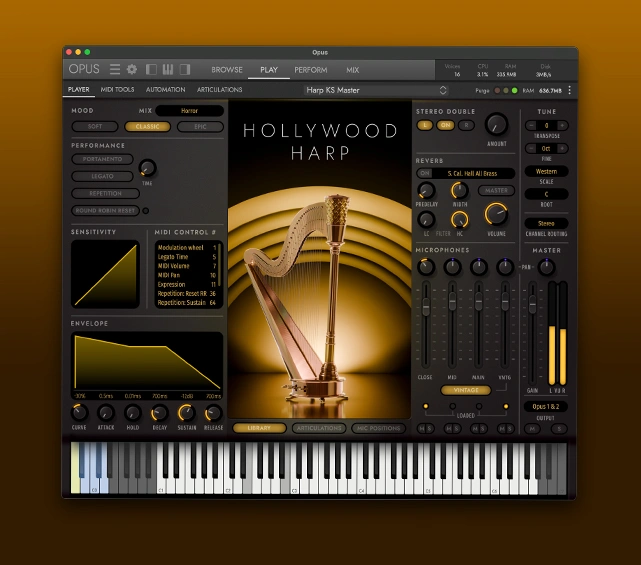This screenshot has width=641, height=565.
Task: Adjust the Master Gain fader
Action: click(532, 305)
